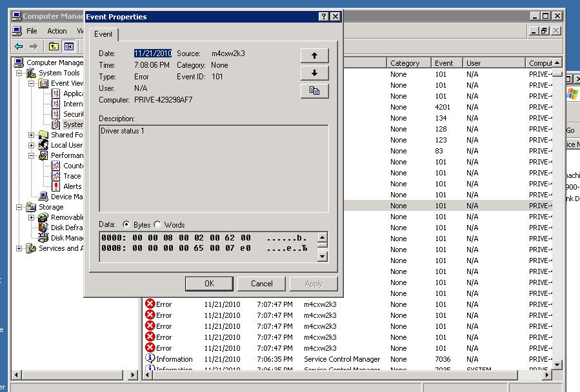The height and width of the screenshot is (392, 580).
Task: Open Removable Storage icon
Action: (44, 217)
